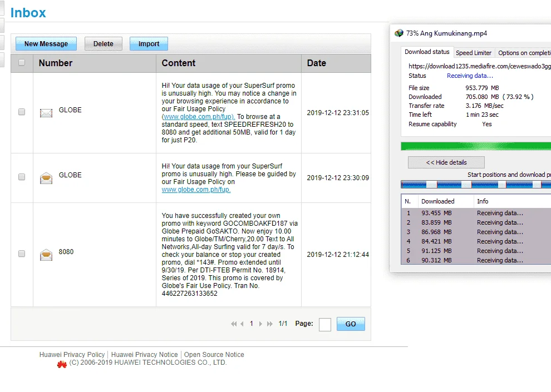Click the 953.779 MB file size value
Viewport: 551px width, 392px height.
pyautogui.click(x=482, y=88)
